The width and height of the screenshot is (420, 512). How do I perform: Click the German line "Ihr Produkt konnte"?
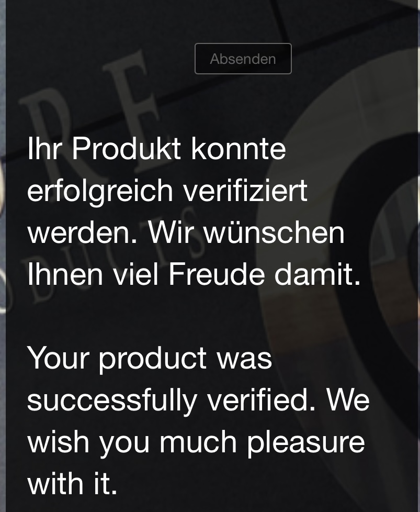156,149
